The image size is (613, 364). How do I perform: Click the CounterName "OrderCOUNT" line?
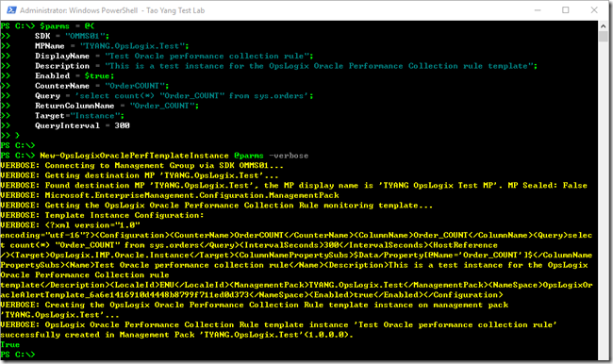click(102, 86)
